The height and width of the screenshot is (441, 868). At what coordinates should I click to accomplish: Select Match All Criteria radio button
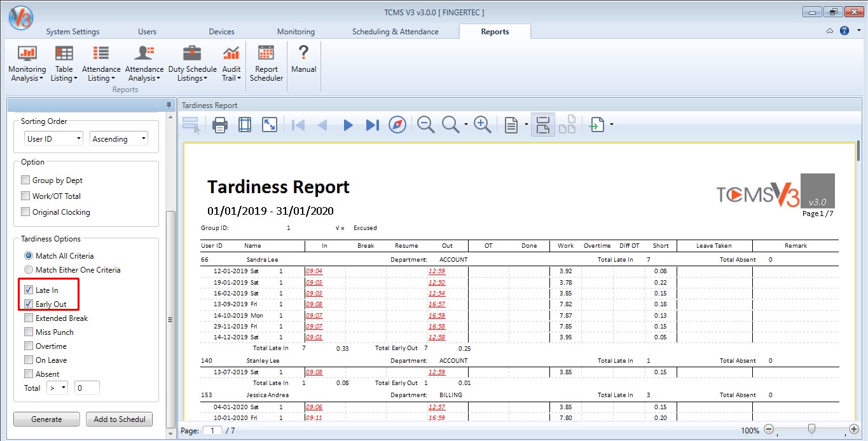coord(28,256)
